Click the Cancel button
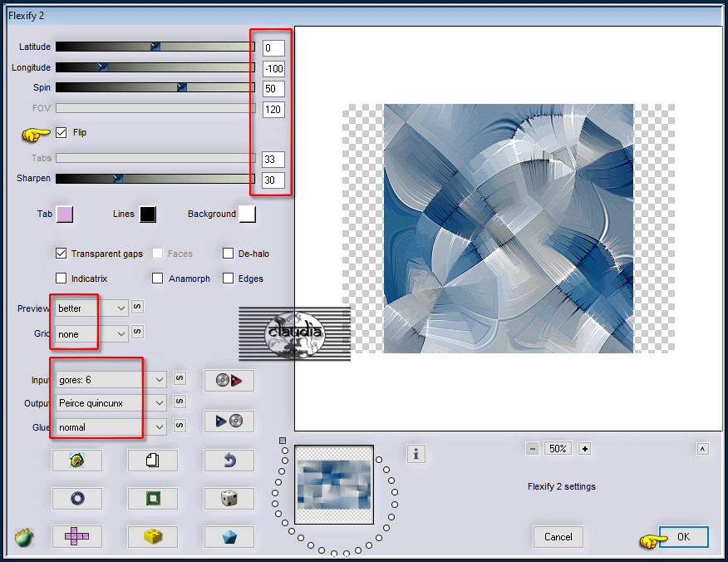This screenshot has width=728, height=562. pyautogui.click(x=558, y=537)
